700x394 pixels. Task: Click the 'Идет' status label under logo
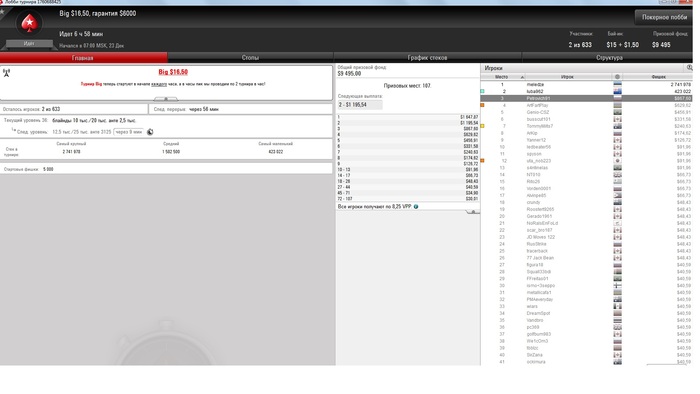pos(29,44)
